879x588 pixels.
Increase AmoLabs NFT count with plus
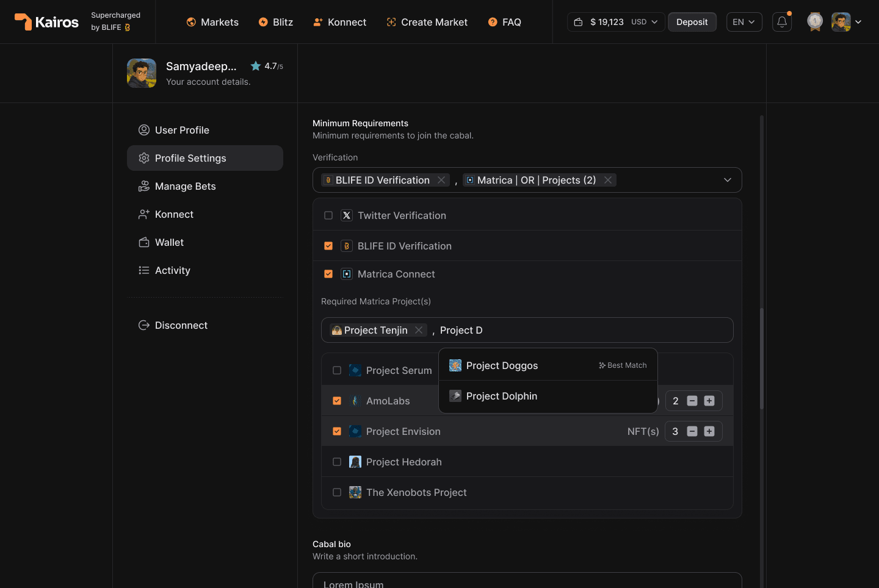709,401
